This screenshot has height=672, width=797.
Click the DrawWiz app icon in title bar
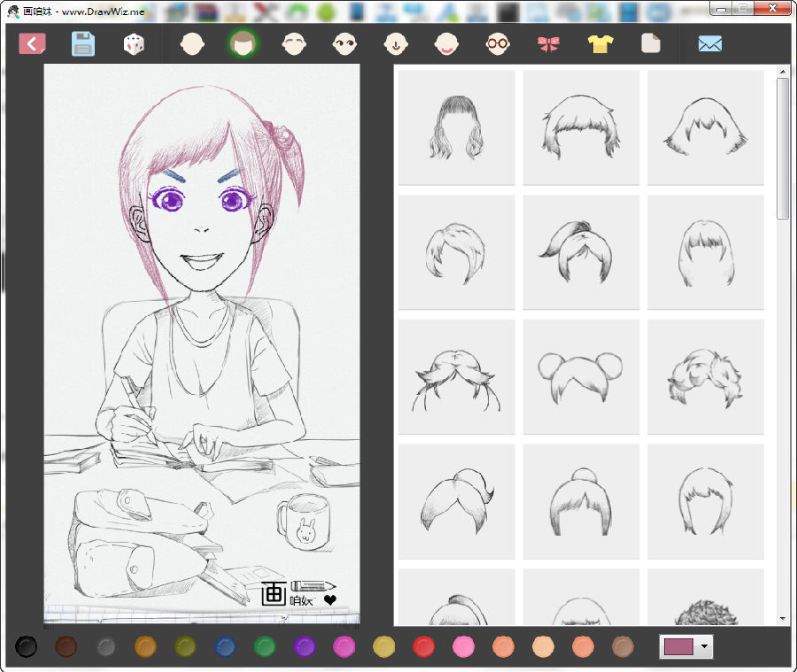pyautogui.click(x=13, y=11)
